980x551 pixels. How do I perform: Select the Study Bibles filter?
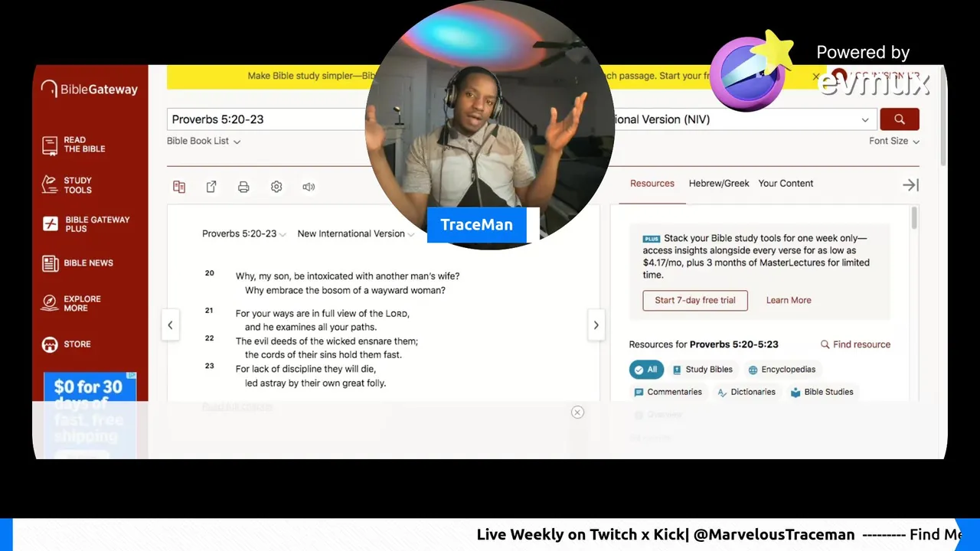point(703,370)
